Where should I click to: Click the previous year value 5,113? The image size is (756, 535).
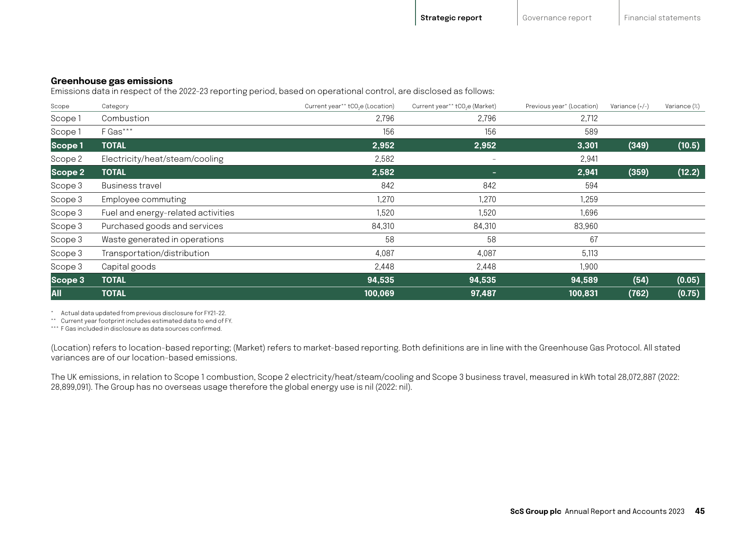click(x=590, y=253)
